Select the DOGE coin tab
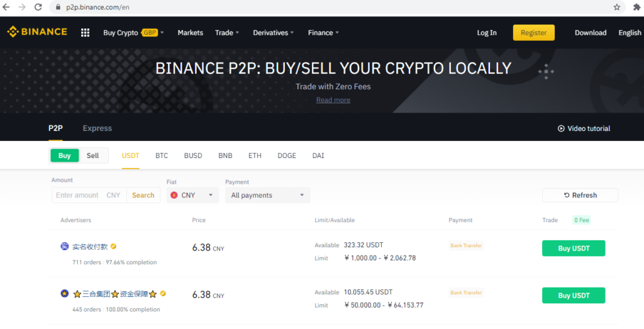 tap(287, 155)
